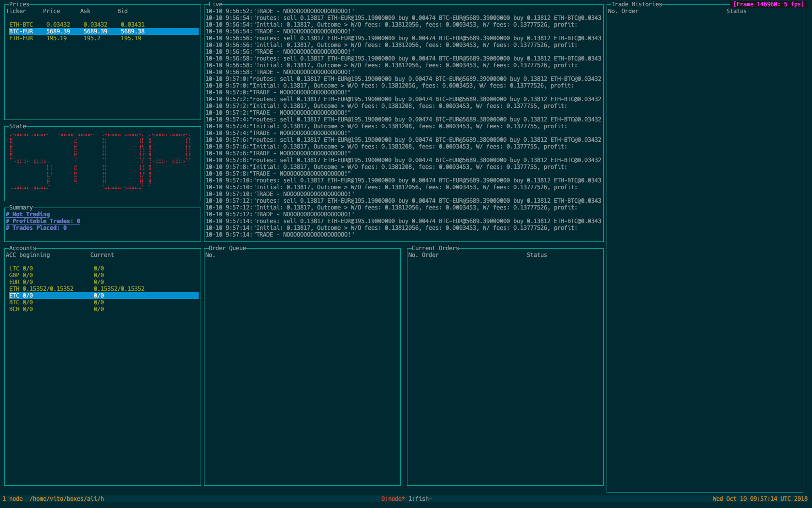Screen dimensions: 812x508
Task: Click the Profitable Trades: 0 line
Action: pos(43,221)
